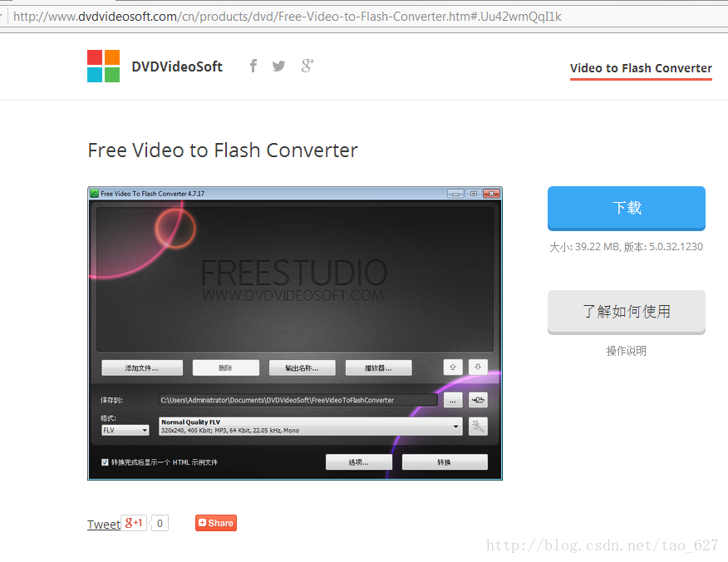Toggle the show HTML sample file checkbox
The image size is (728, 562).
coord(105,462)
